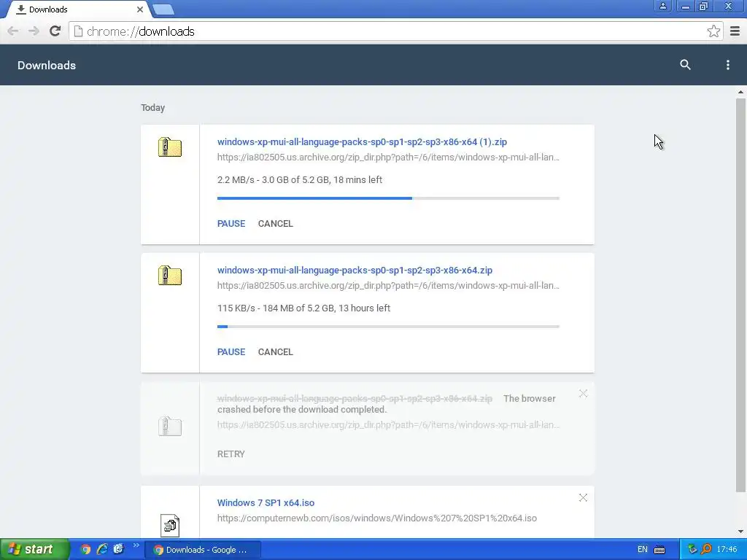Click the Chrome profile person icon

(x=662, y=6)
